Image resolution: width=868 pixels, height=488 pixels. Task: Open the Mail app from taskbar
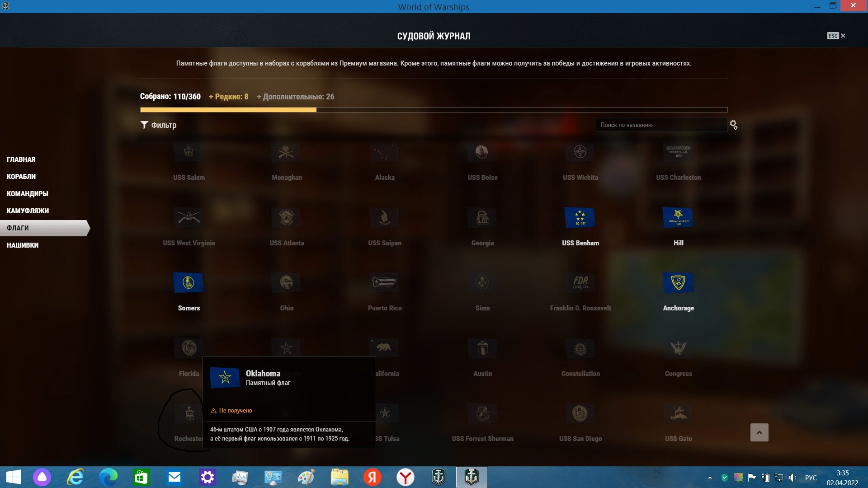pyautogui.click(x=174, y=477)
